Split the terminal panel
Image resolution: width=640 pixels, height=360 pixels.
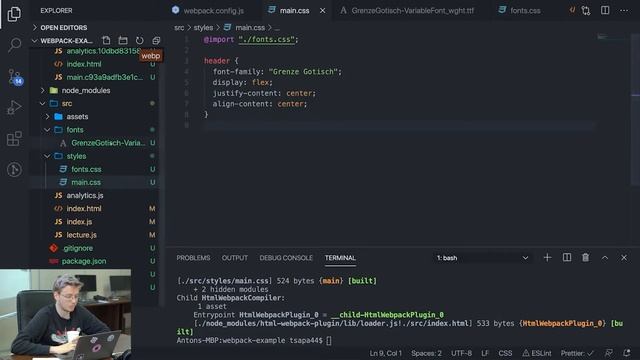click(567, 258)
